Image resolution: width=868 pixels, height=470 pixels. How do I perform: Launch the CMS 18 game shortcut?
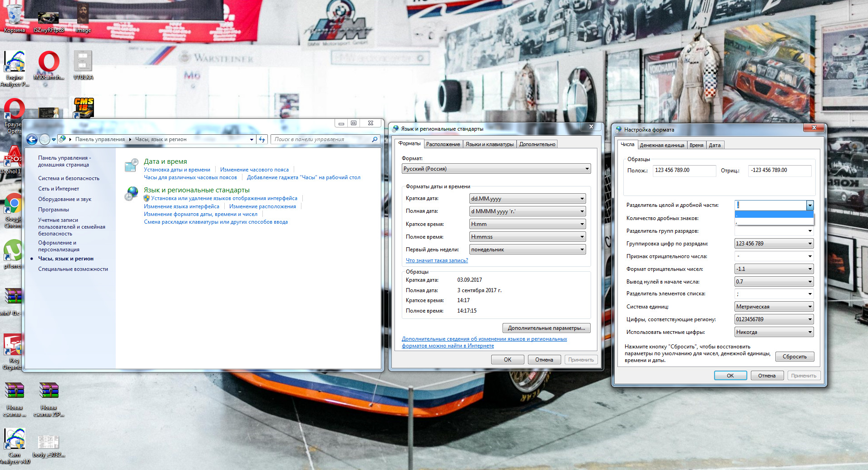point(84,108)
